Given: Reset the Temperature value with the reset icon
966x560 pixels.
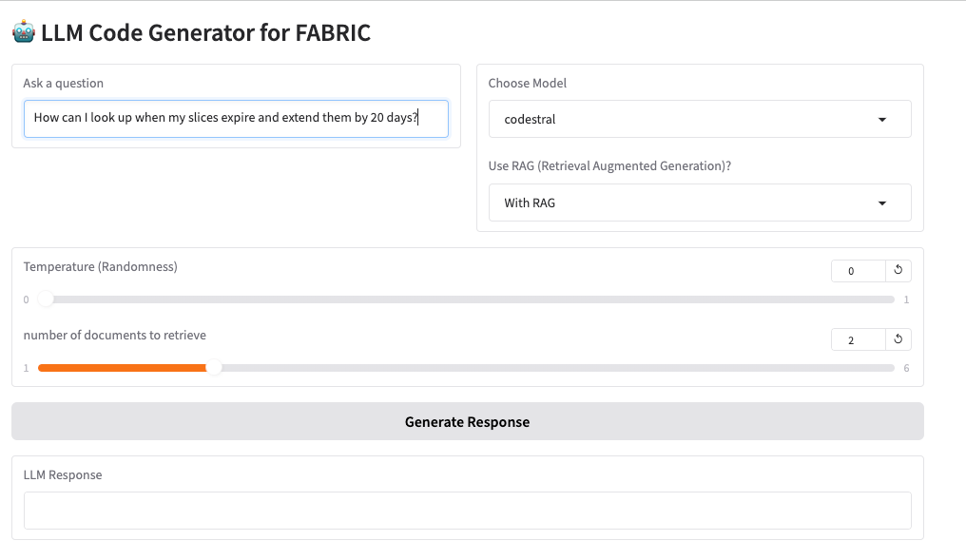Looking at the screenshot, I should click(x=898, y=271).
